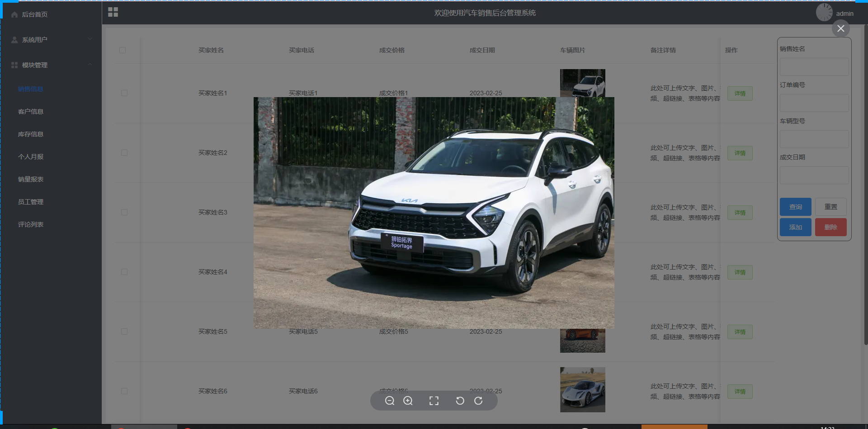The width and height of the screenshot is (868, 429).
Task: Click the 成交价格1 cell
Action: coord(394,93)
